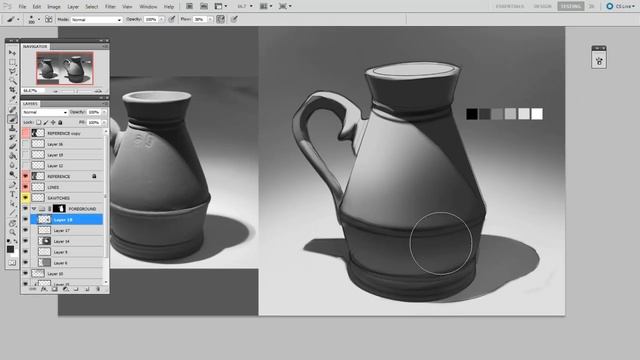Select the Navigator panel tab
Image resolution: width=640 pixels, height=360 pixels.
pos(35,47)
